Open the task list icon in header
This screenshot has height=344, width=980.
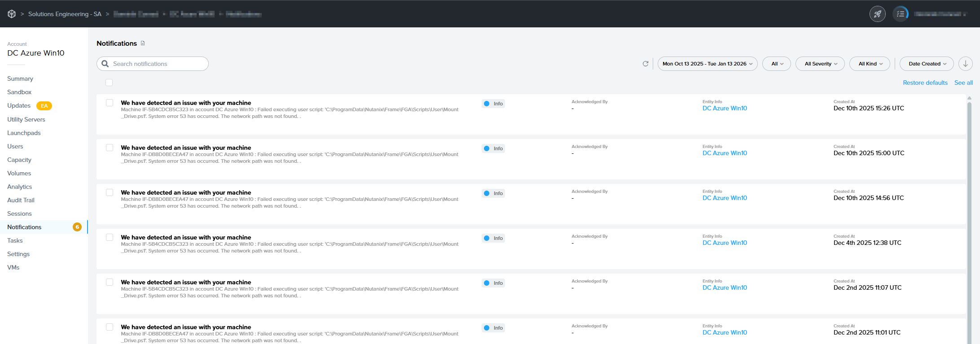[900, 14]
